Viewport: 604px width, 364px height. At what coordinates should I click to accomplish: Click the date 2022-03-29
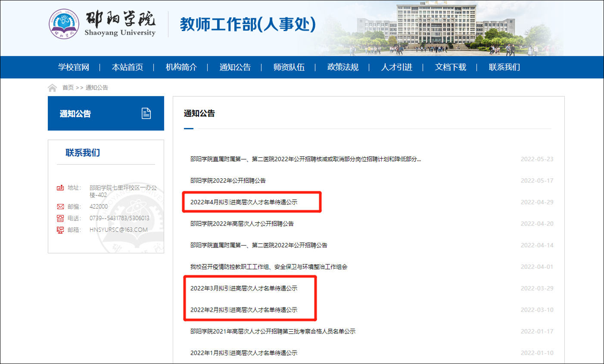pos(537,288)
